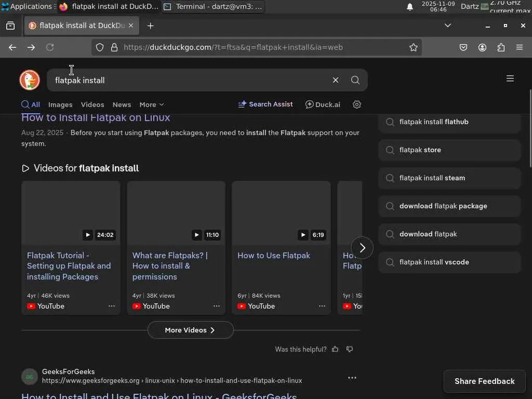The height and width of the screenshot is (399, 532).
Task: Open the panel clock 2025-11-09
Action: point(438,6)
